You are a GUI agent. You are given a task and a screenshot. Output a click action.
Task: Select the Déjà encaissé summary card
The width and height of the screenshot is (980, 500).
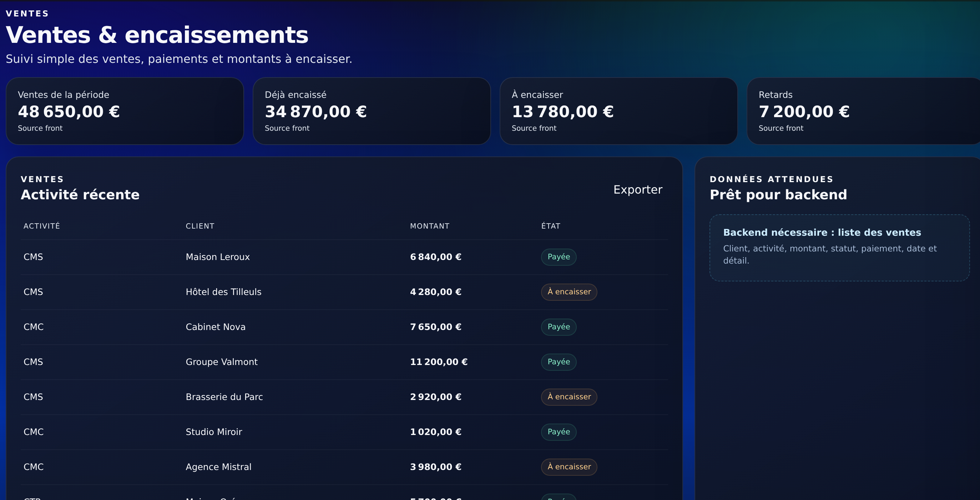pos(372,111)
